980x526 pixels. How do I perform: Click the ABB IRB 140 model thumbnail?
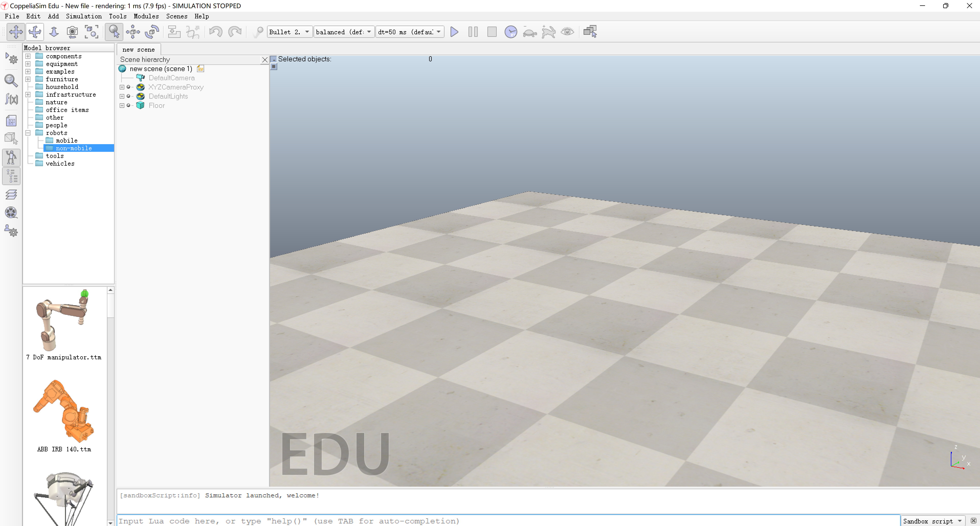tap(64, 411)
